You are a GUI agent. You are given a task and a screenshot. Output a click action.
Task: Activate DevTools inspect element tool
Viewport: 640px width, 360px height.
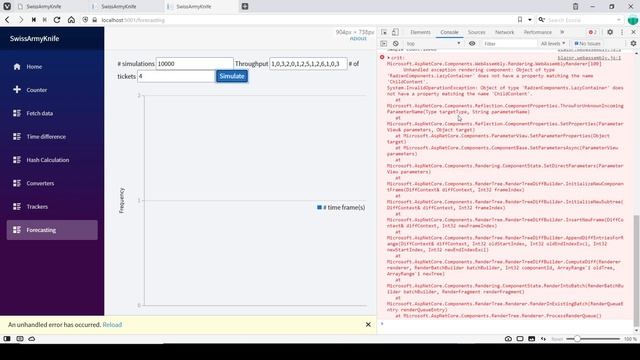pyautogui.click(x=384, y=32)
